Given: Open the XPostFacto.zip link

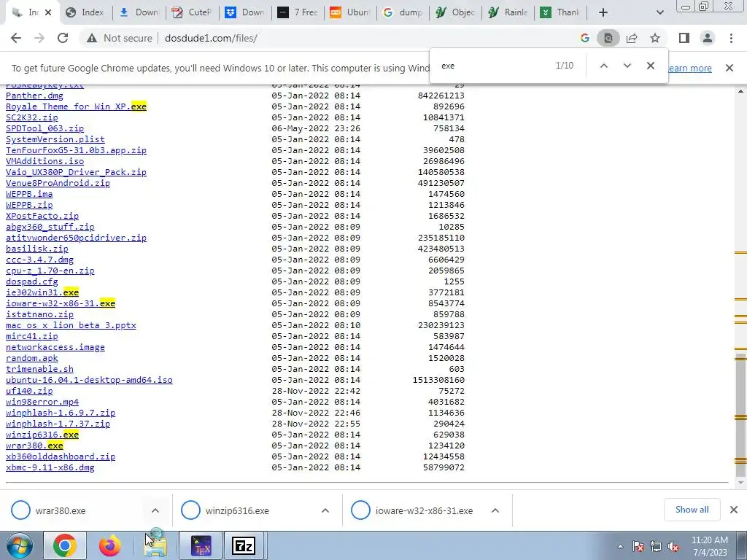Looking at the screenshot, I should [x=42, y=216].
